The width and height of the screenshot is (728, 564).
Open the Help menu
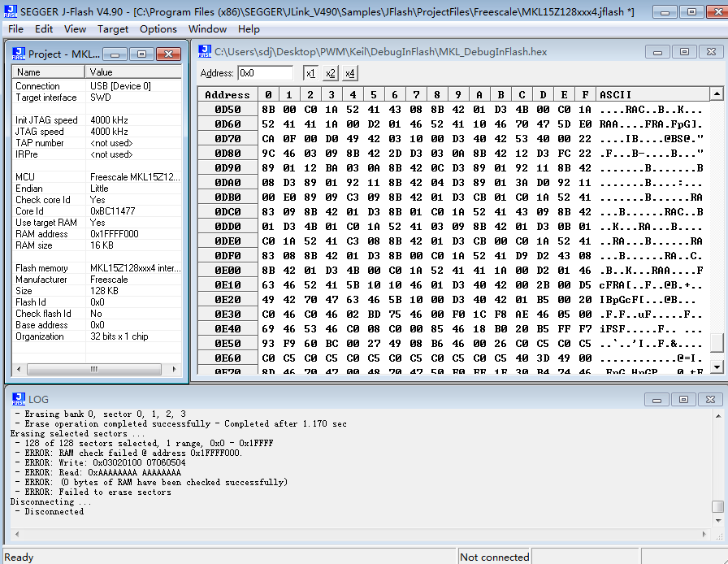point(249,28)
